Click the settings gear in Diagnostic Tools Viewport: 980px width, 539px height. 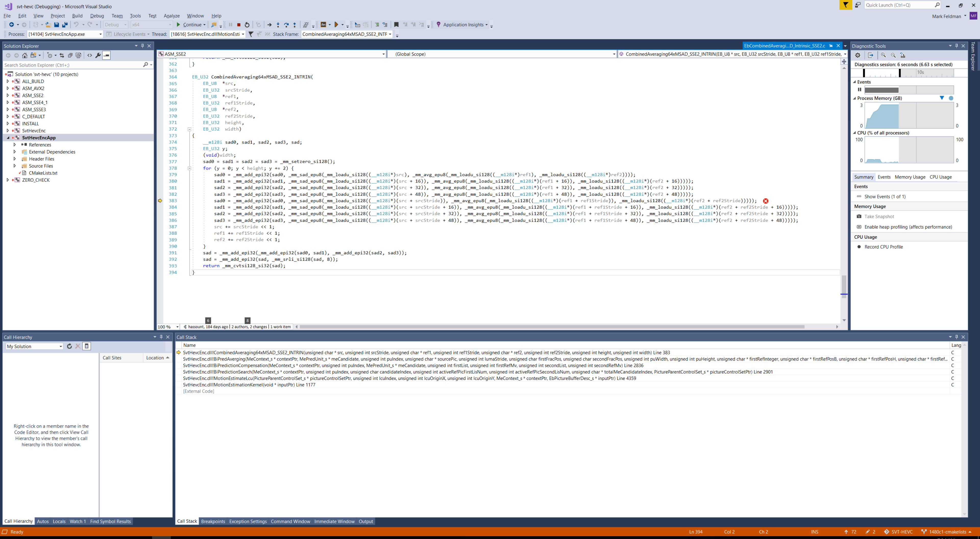click(857, 55)
